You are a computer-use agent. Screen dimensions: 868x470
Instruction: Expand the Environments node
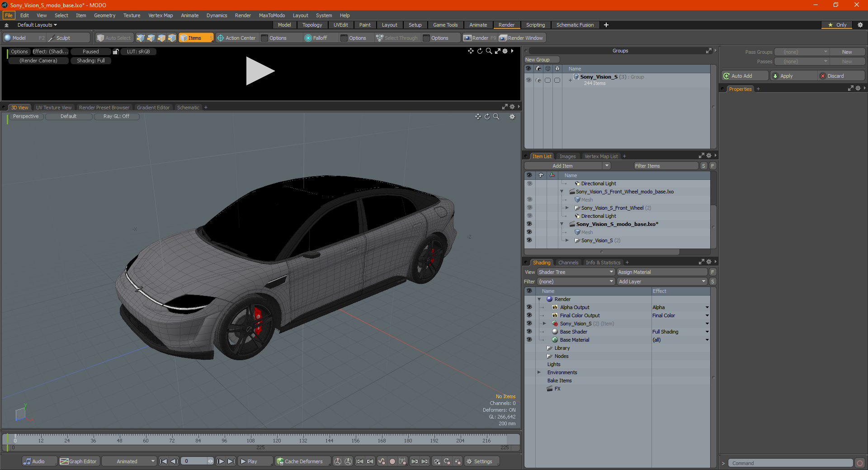pyautogui.click(x=539, y=372)
